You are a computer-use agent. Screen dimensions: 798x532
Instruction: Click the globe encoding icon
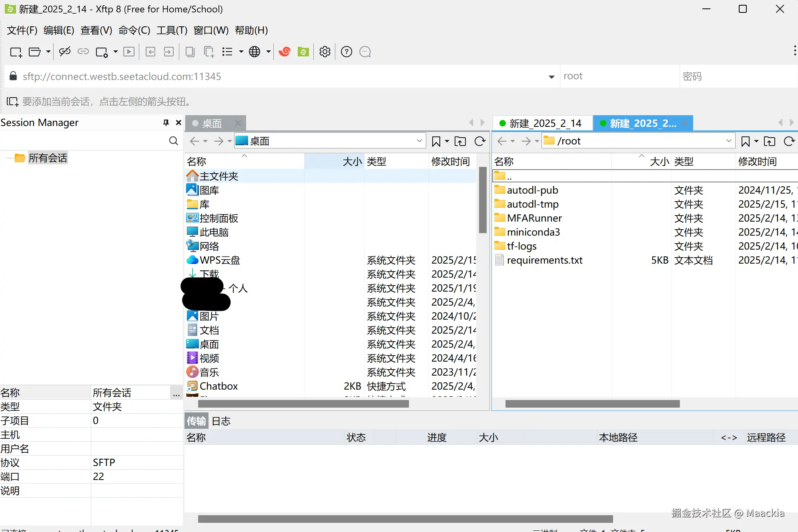click(255, 52)
